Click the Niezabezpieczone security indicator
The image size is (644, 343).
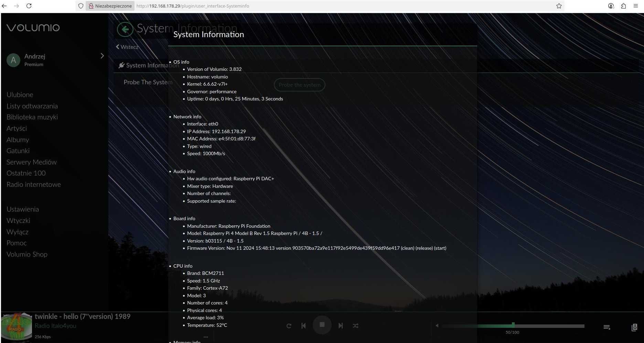click(110, 6)
